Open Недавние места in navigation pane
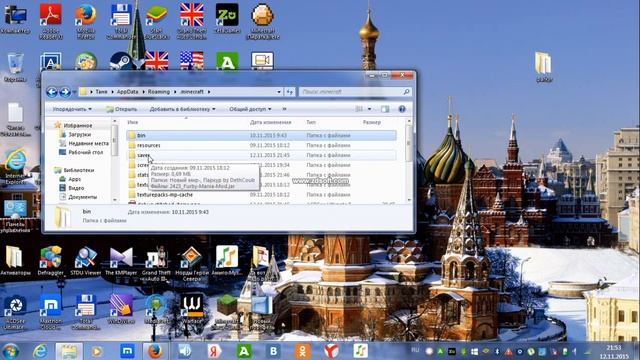 pyautogui.click(x=88, y=143)
